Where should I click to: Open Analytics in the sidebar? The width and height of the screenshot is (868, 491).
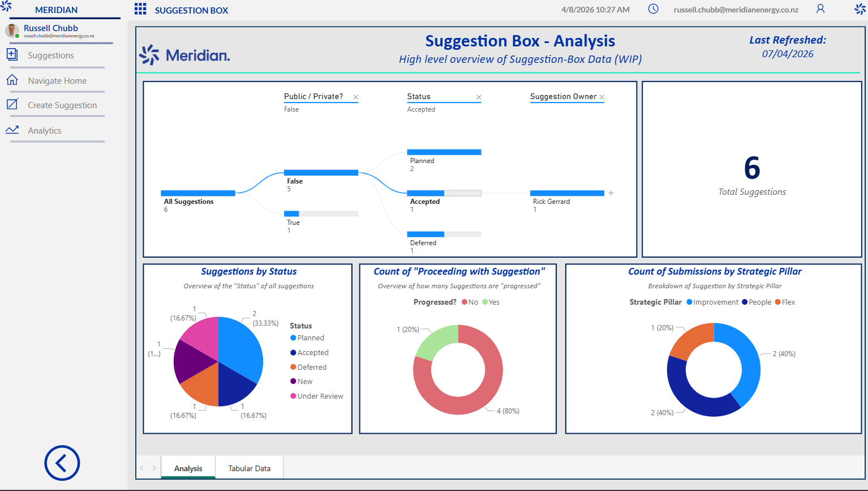point(45,131)
